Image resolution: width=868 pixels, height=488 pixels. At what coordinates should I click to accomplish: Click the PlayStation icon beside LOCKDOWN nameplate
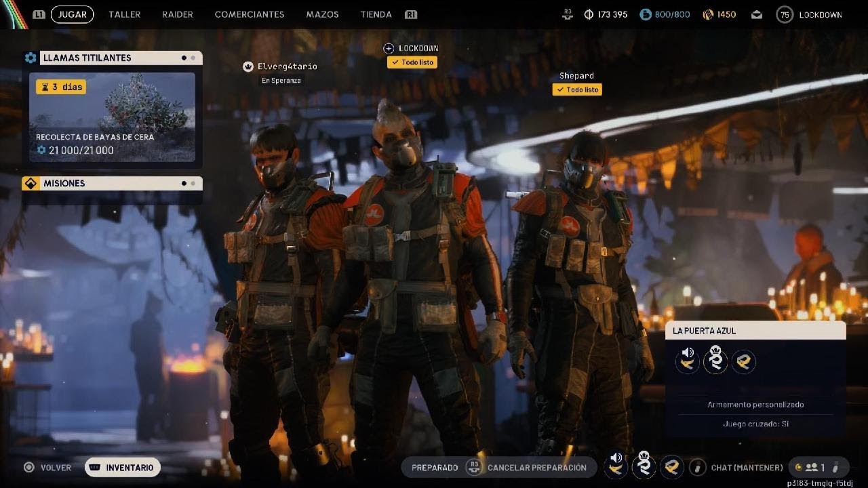[x=389, y=48]
